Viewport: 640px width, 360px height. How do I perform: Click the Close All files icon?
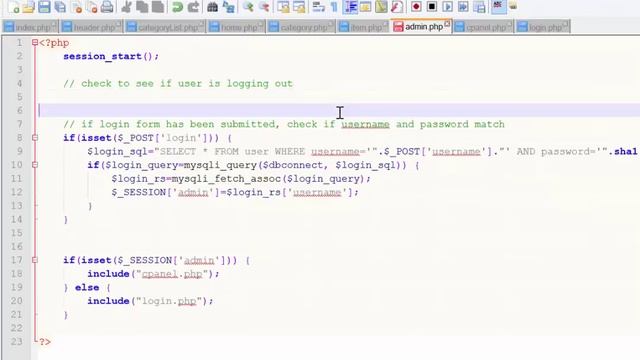point(92,7)
